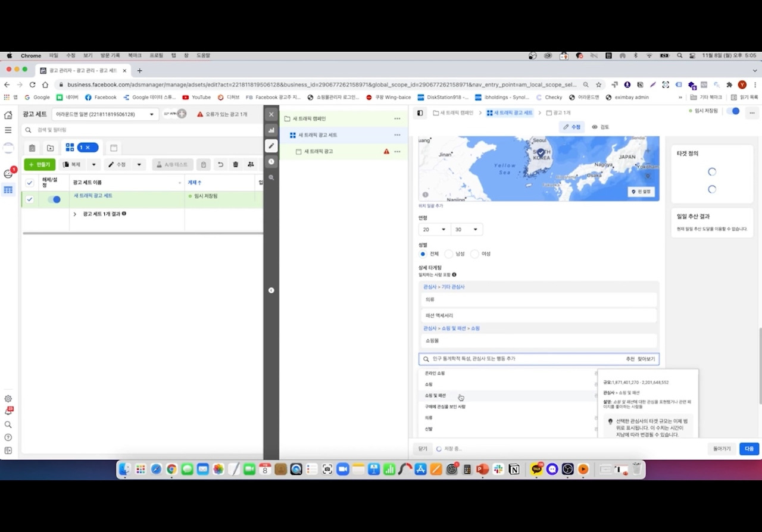The height and width of the screenshot is (532, 762).
Task: Open the 광고 세트 이름 column sort arrow
Action: pyautogui.click(x=180, y=183)
